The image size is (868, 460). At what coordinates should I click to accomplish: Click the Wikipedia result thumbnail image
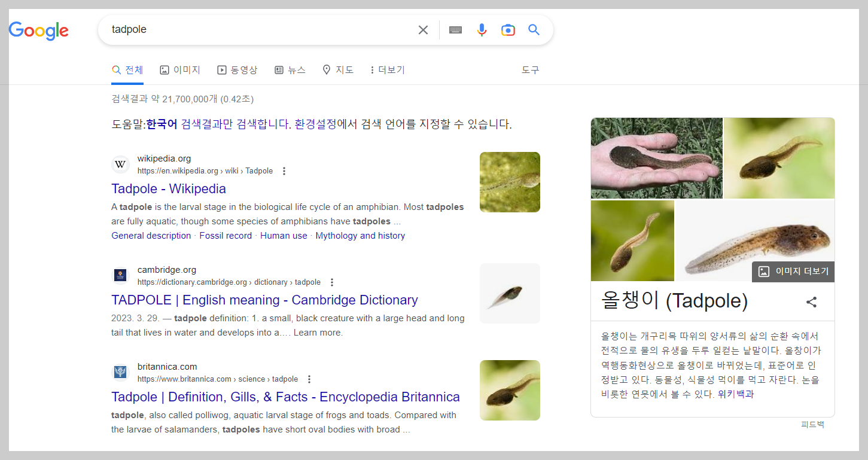click(510, 182)
